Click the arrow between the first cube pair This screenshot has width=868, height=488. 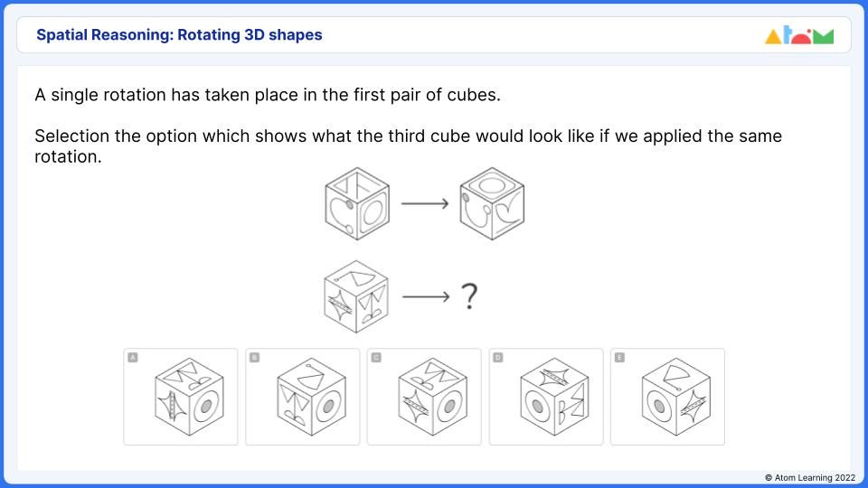click(x=425, y=203)
